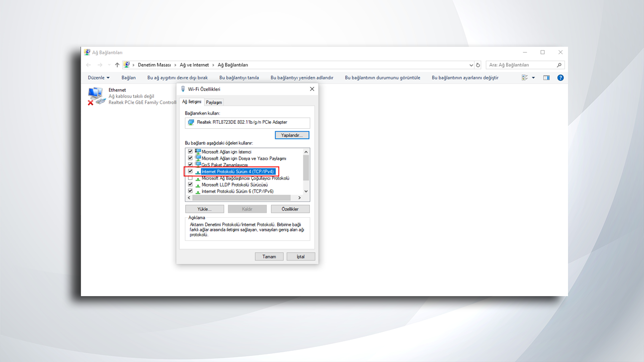The image size is (644, 362).
Task: Toggle the Microsoft LLDP Protokolü Sürücüsü checkbox
Action: tap(190, 185)
